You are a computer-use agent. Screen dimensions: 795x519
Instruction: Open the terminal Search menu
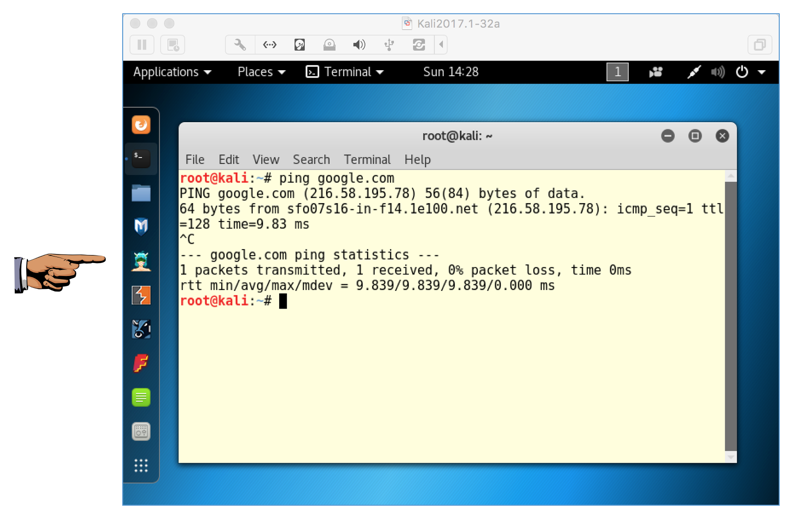tap(311, 160)
